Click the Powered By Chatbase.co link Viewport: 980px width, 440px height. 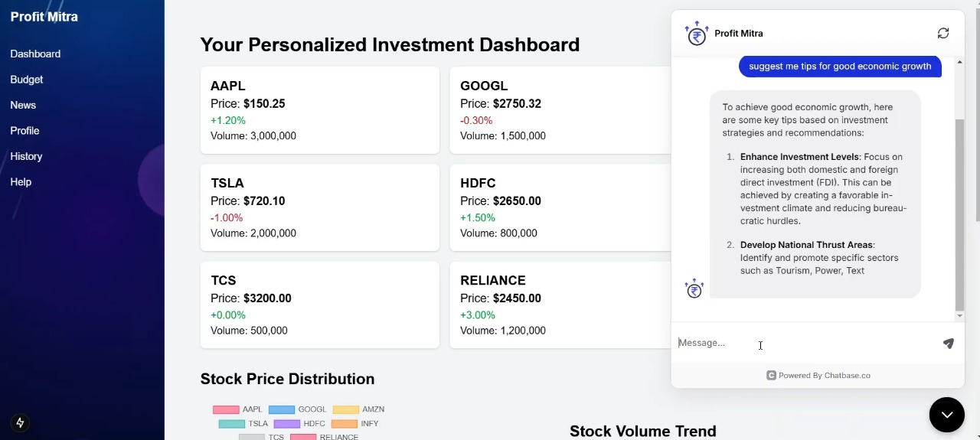click(824, 376)
